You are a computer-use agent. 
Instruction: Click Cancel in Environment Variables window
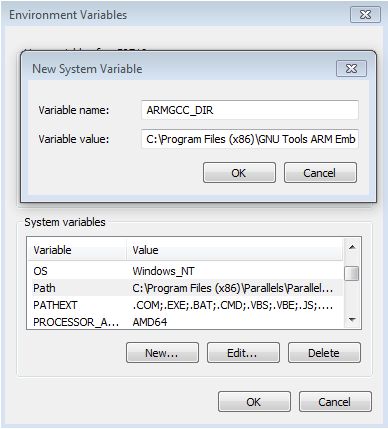point(335,402)
